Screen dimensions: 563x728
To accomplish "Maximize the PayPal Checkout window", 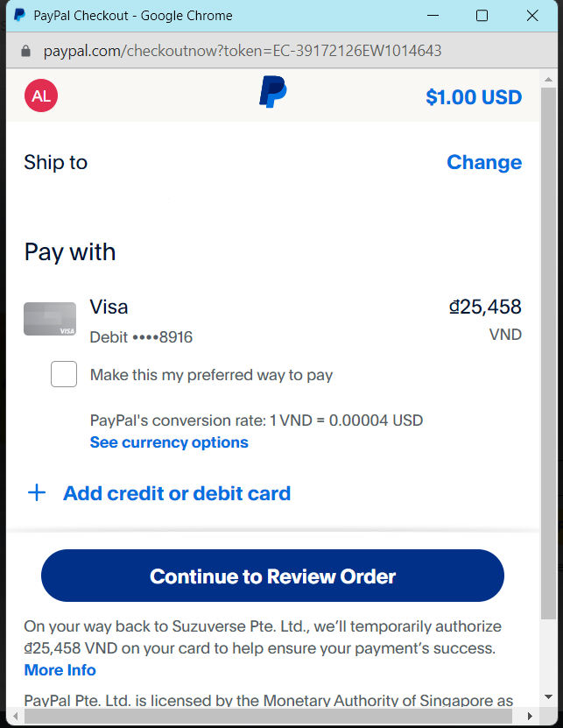I will point(482,16).
